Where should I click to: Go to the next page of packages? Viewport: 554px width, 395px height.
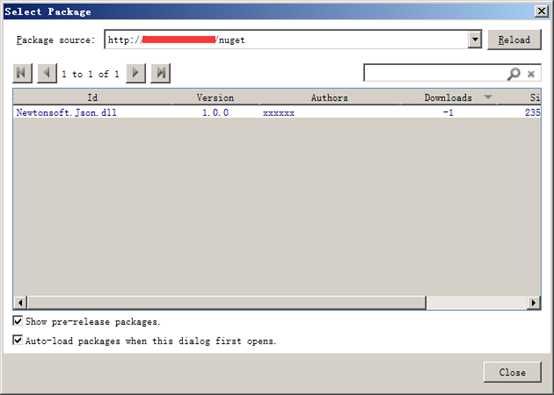tap(136, 73)
